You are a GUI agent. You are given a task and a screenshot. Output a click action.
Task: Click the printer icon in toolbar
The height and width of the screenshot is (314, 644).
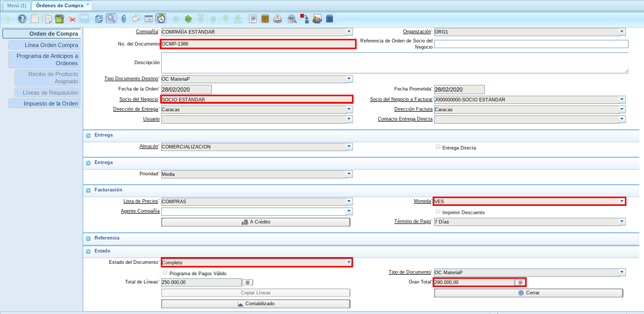tap(278, 19)
